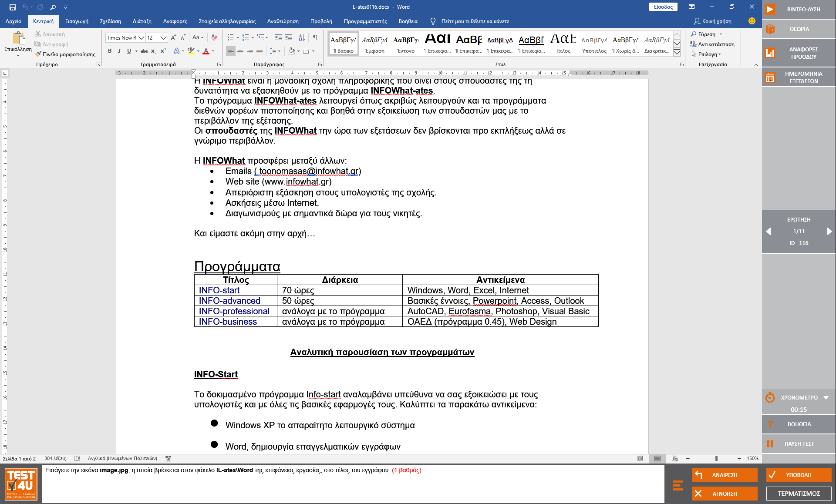Click the ΑΝΑΙΡΕΣΗ undo button
Image resolution: width=836 pixels, height=504 pixels.
pos(725,475)
